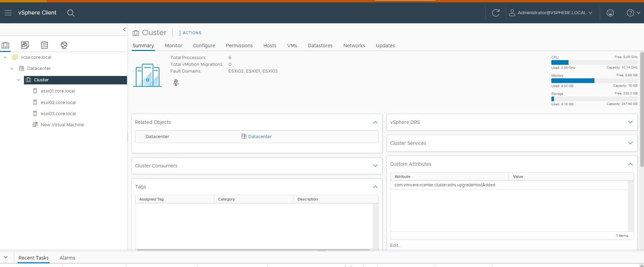
Task: Go to the Networks tab
Action: pos(354,46)
